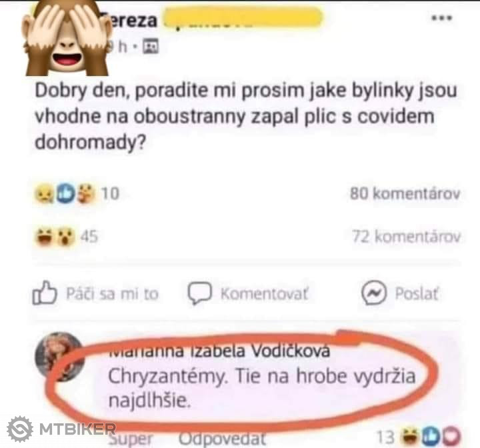This screenshot has height=448, width=480.
Task: Open the post author name Tereza
Action: (x=129, y=21)
